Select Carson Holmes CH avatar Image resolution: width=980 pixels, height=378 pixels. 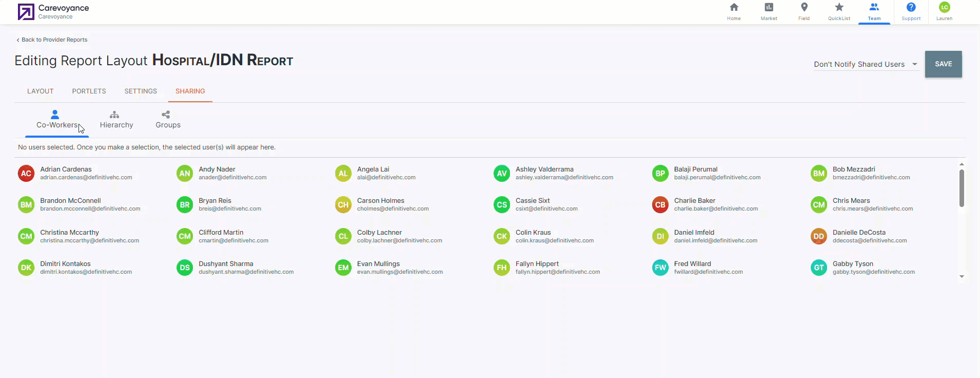pyautogui.click(x=343, y=205)
